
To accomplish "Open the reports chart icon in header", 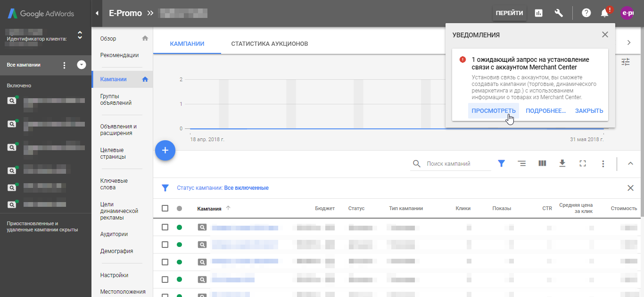I will click(538, 13).
